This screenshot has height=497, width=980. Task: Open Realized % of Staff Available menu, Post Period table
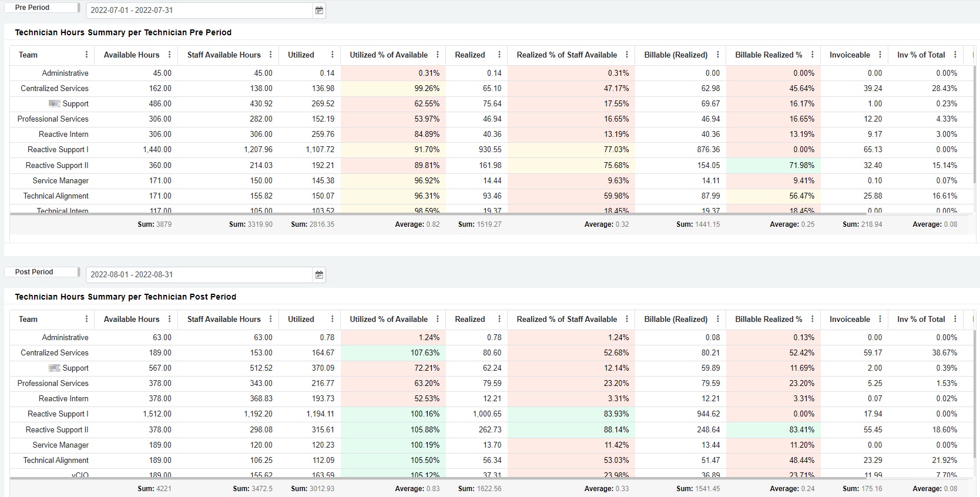point(627,319)
